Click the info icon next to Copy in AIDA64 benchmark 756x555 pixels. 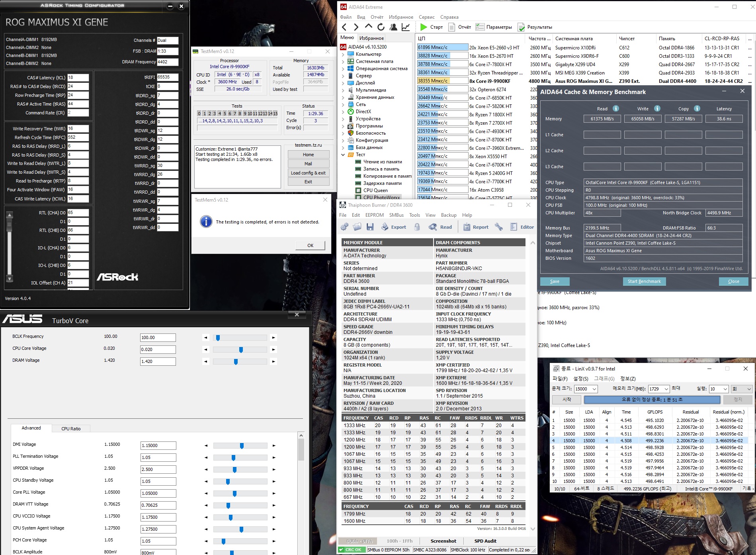(x=697, y=108)
